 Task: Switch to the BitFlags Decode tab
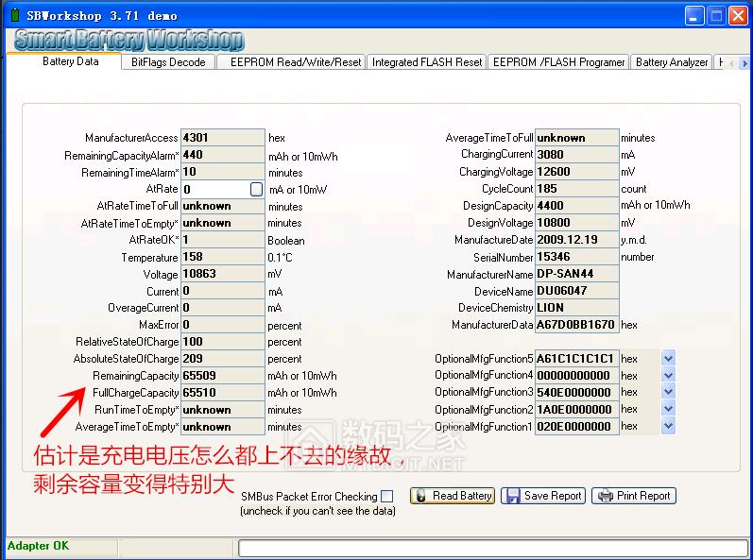coord(167,62)
